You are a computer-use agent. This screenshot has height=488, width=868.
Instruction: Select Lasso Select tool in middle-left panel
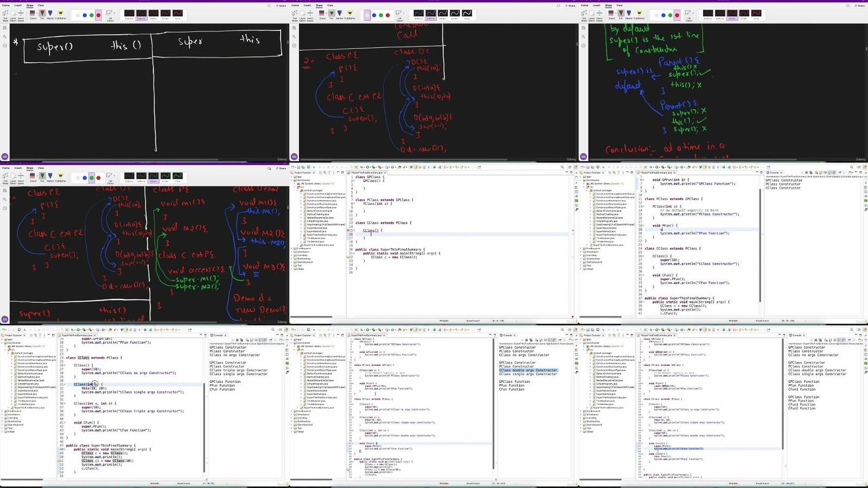[x=13, y=179]
